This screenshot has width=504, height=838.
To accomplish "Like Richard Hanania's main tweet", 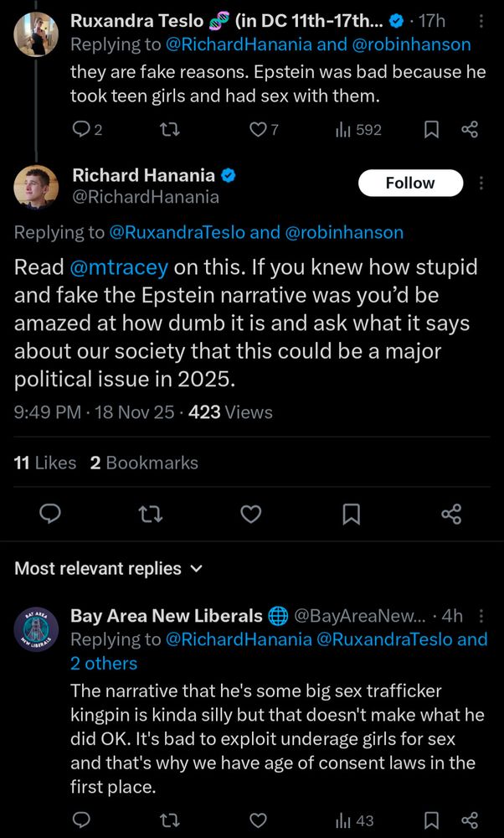I will tap(251, 514).
